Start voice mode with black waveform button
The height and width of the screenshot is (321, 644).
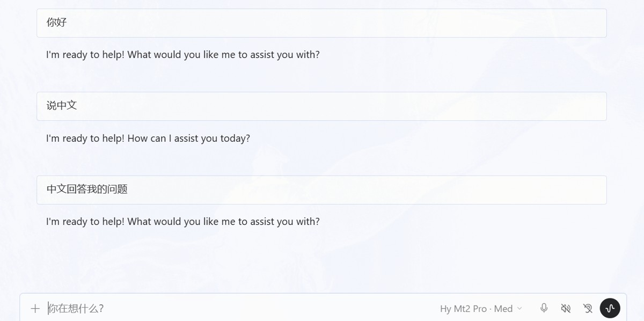(610, 308)
